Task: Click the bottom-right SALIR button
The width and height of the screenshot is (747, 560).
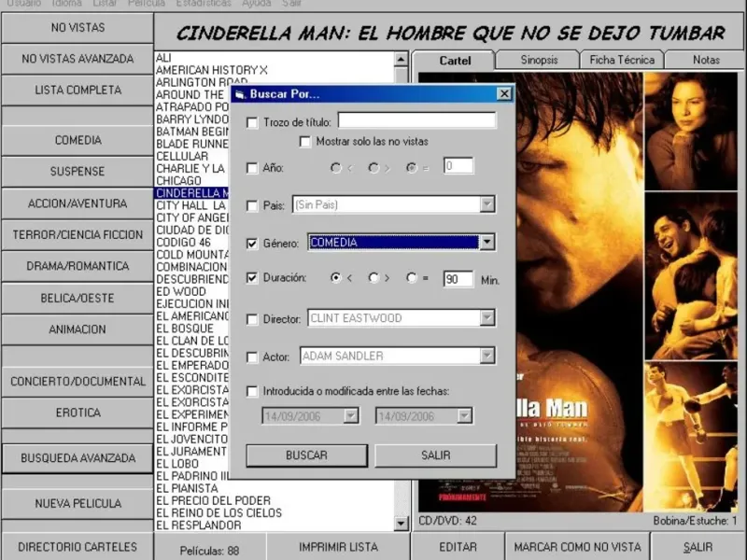Action: click(x=698, y=547)
